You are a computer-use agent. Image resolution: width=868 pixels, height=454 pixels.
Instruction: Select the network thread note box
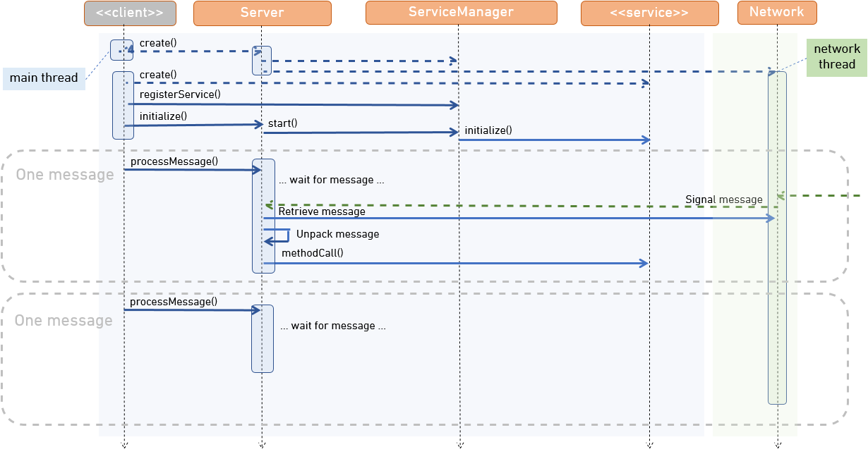[x=836, y=56]
